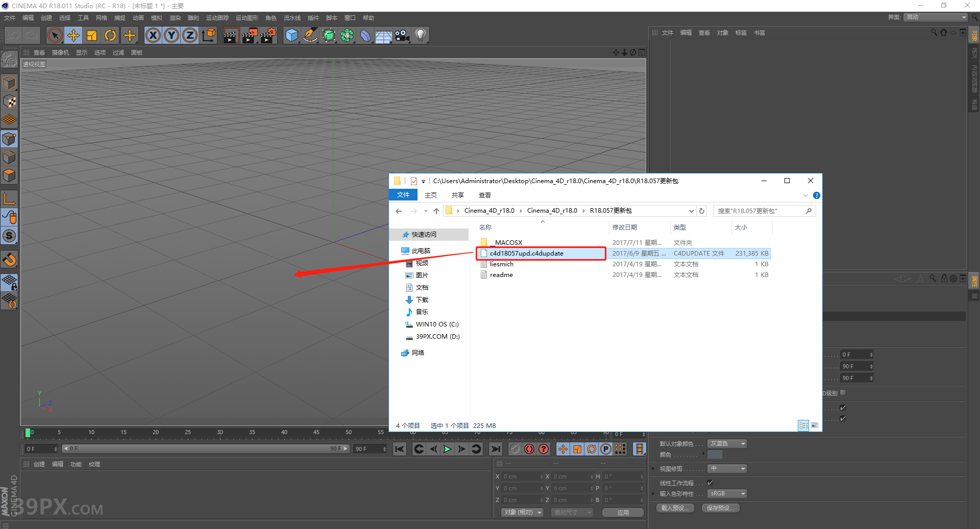Enable Snapping via the S icon
The height and width of the screenshot is (529, 980).
point(9,236)
